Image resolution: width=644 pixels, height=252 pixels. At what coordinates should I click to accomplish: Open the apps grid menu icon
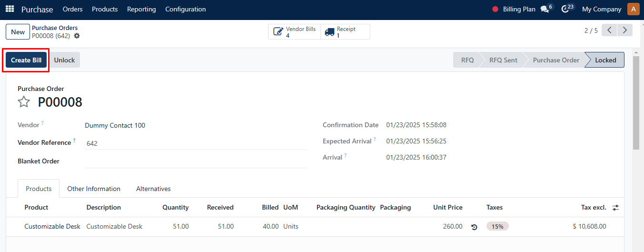[10, 9]
